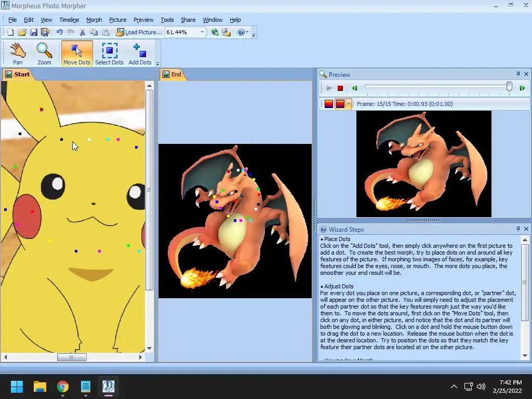Copy with the two-pages icon

point(94,32)
